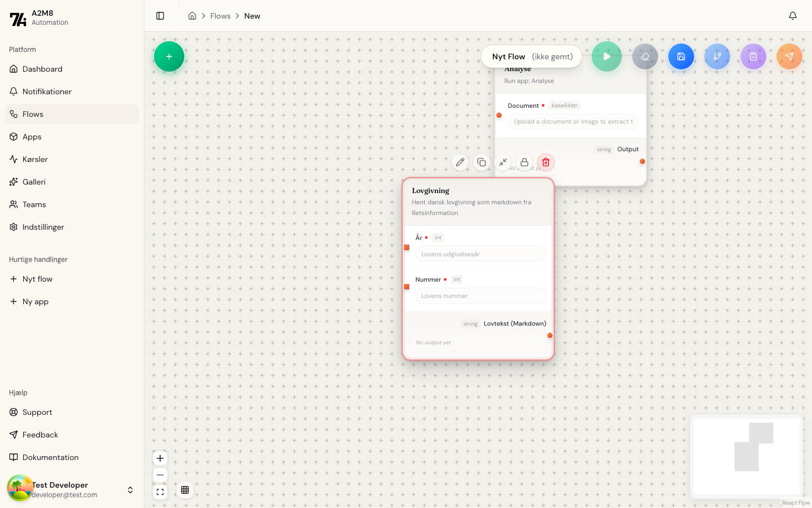Click the Flows breadcrumb link
The height and width of the screenshot is (508, 812).
point(220,16)
